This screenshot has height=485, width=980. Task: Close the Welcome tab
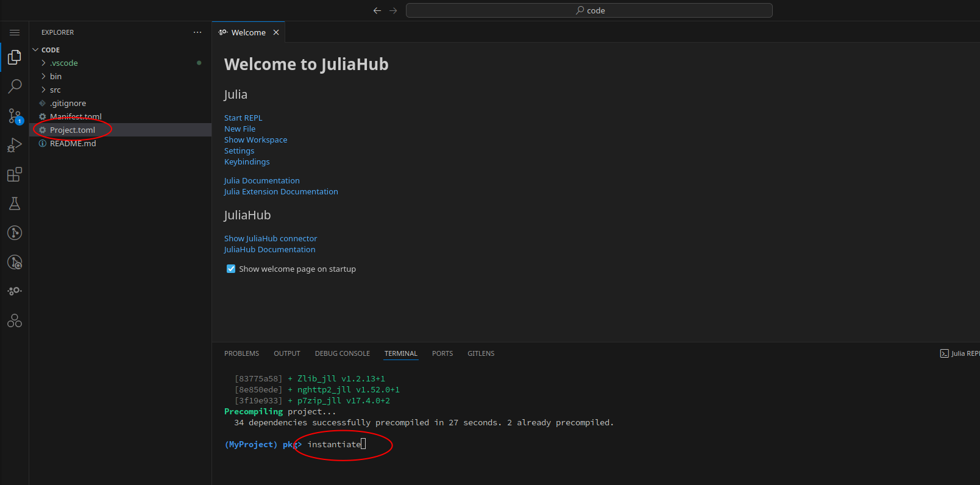coord(276,32)
